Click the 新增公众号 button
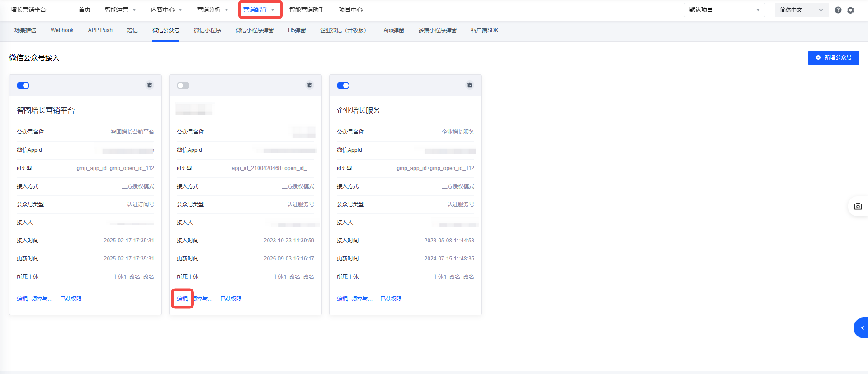The height and width of the screenshot is (374, 868). click(833, 57)
